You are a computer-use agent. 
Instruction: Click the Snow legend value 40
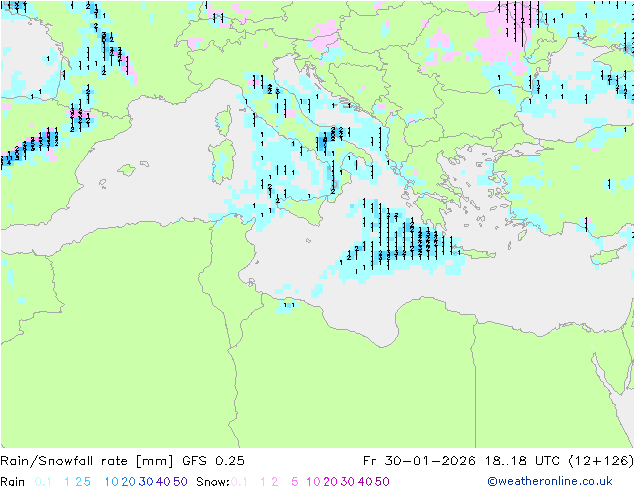(365, 482)
